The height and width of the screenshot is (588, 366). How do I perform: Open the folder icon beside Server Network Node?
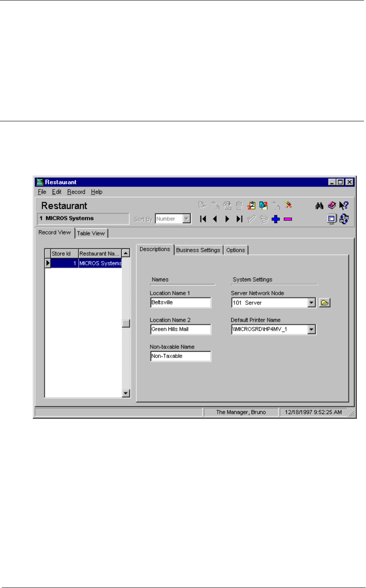pos(325,303)
